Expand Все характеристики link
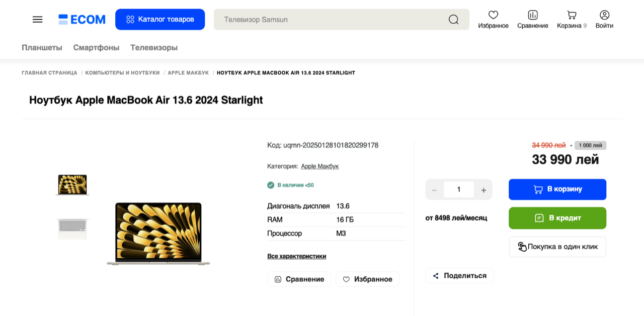Image resolution: width=644 pixels, height=316 pixels. tap(297, 256)
